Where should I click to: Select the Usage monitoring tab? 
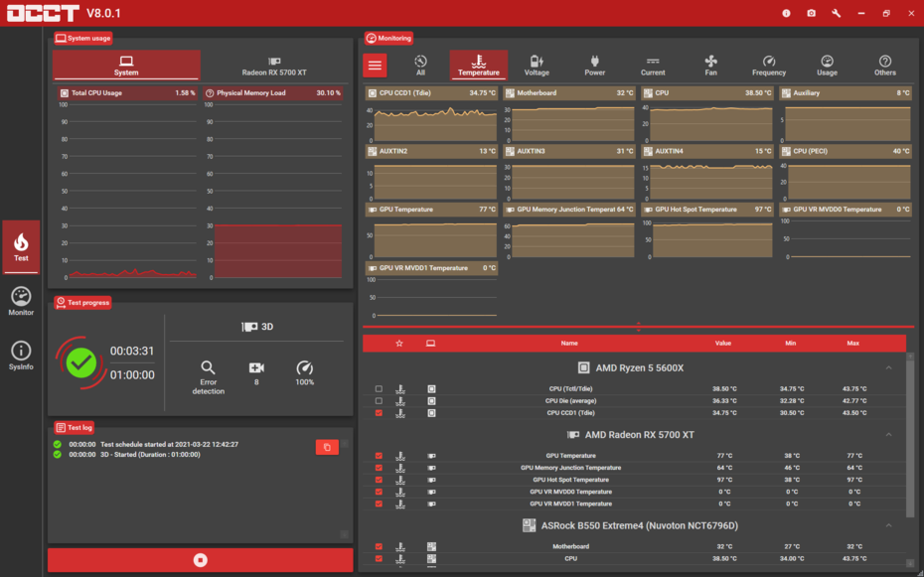(827, 66)
